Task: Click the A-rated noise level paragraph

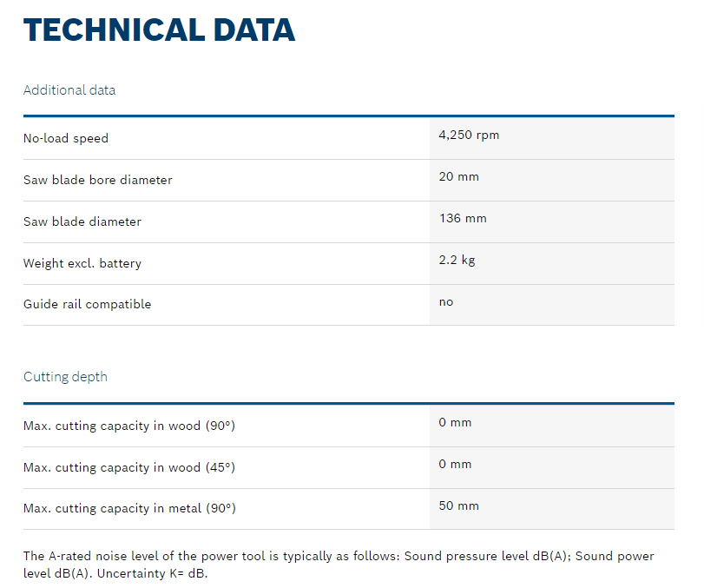Action: click(x=339, y=565)
